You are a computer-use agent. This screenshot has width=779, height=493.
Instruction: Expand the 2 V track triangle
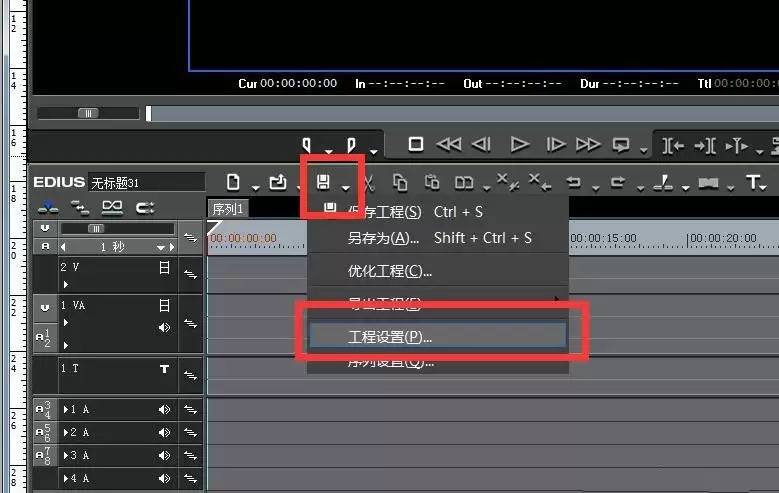(x=66, y=285)
